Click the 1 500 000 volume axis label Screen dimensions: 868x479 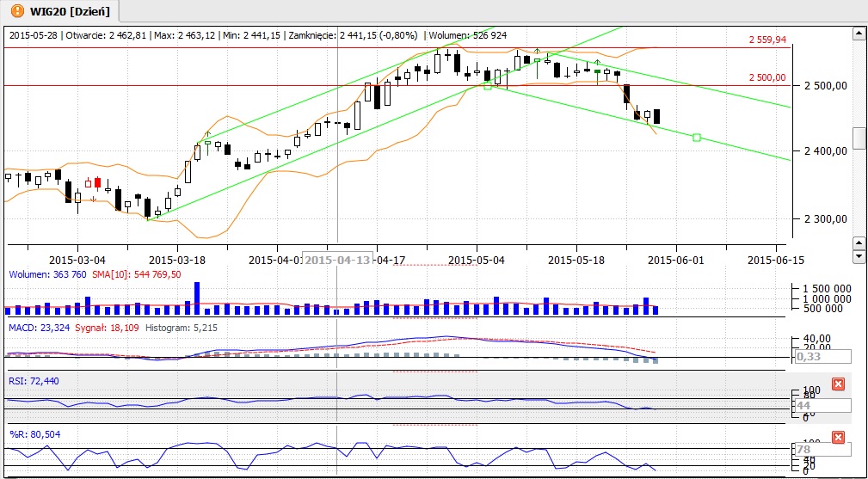(826, 288)
